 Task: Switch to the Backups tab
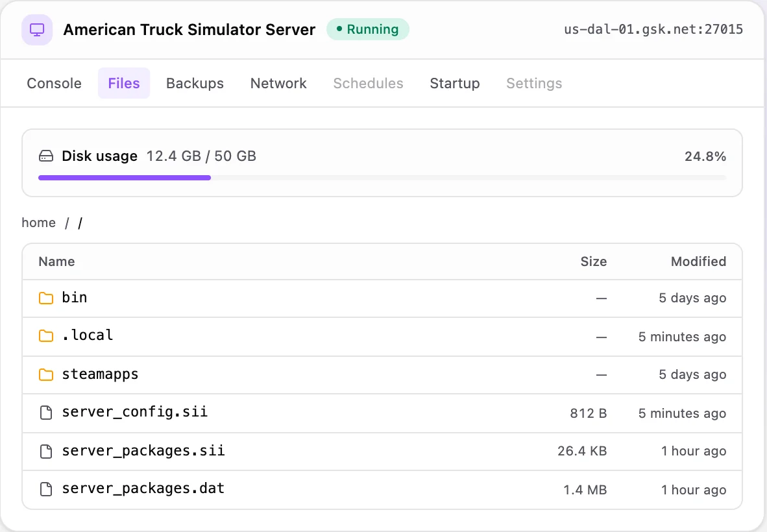(x=195, y=83)
